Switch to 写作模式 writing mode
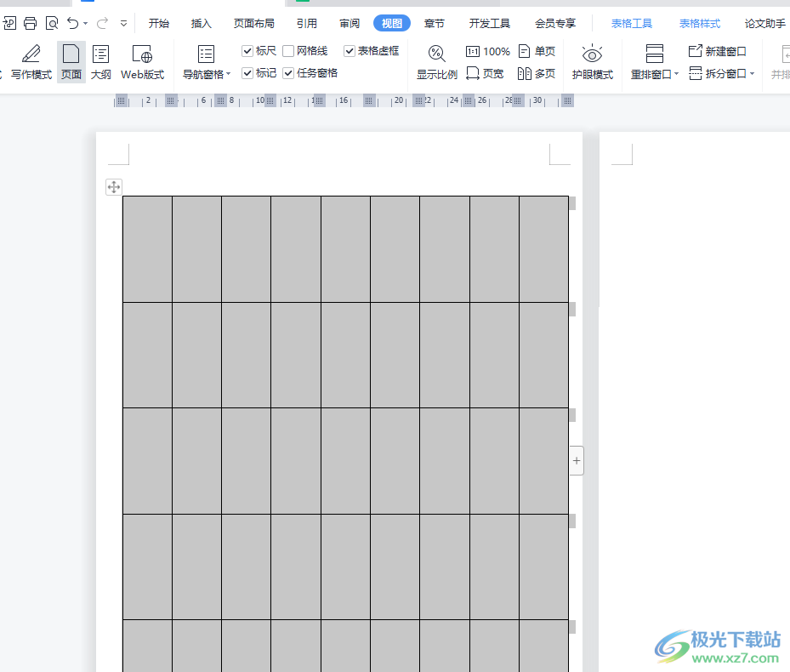This screenshot has height=672, width=790. tap(31, 62)
